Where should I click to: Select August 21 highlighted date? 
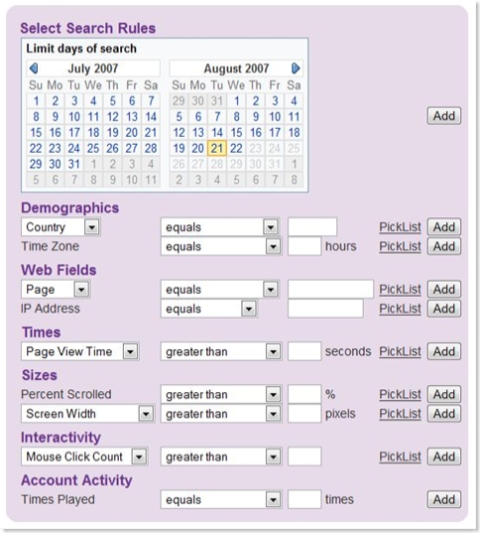tap(217, 148)
